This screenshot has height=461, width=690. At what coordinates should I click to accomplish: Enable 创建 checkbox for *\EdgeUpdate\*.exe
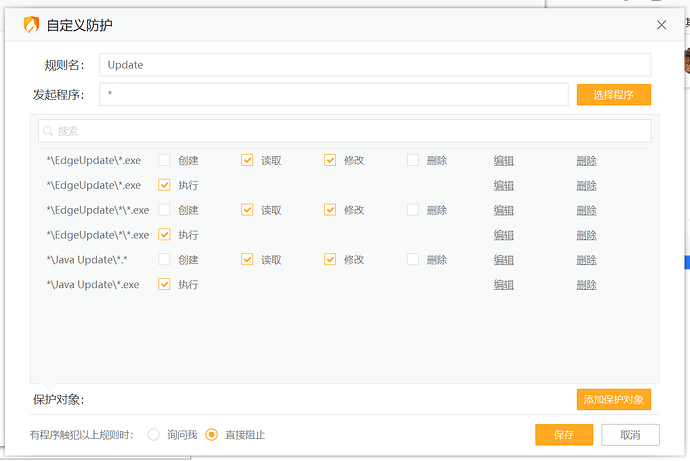164,160
